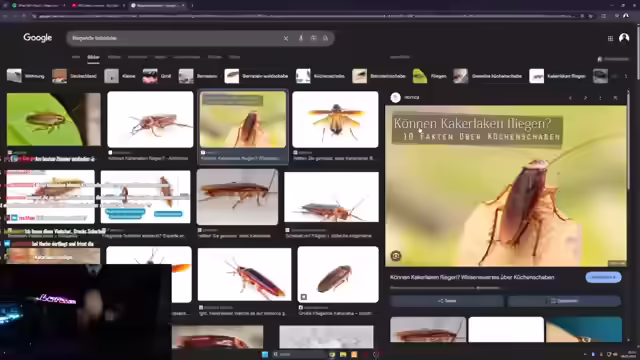Open the Google account avatar
Screen dimensions: 640x360
tap(624, 38)
